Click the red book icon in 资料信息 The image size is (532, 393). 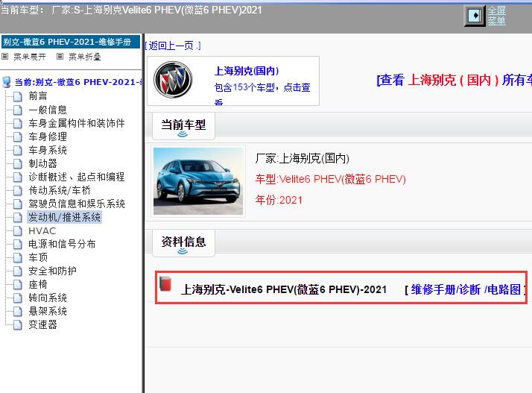pos(165,284)
